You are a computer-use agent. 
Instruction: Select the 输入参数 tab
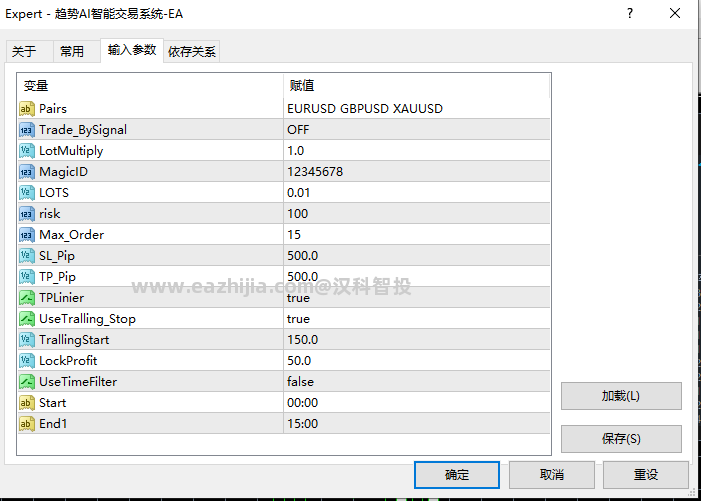(x=132, y=50)
